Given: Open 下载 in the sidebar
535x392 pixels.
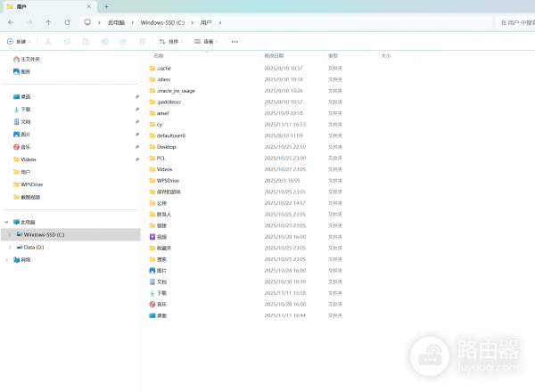Looking at the screenshot, I should (x=21, y=110).
